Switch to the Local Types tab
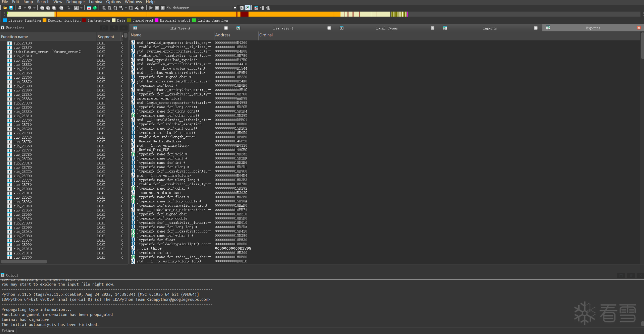The image size is (644, 334). 386,28
